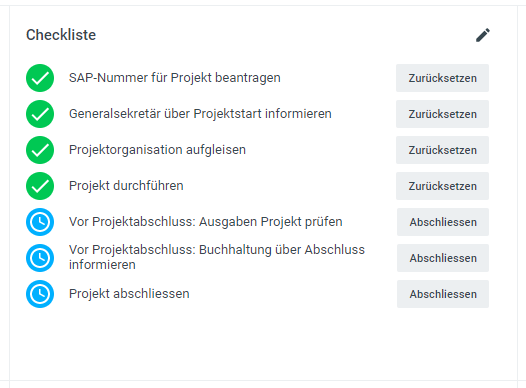Reset the Projekt durchführen item
Image resolution: width=526 pixels, height=388 pixels.
(442, 186)
